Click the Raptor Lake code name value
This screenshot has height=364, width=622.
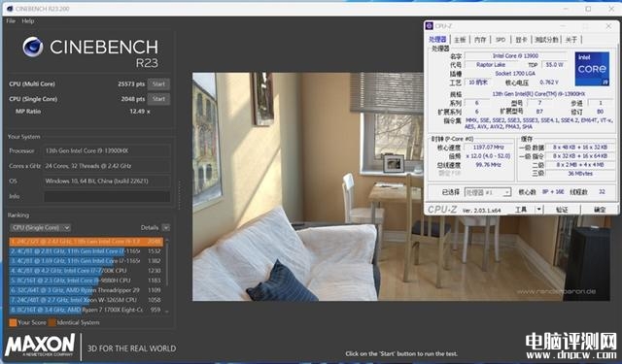click(491, 65)
